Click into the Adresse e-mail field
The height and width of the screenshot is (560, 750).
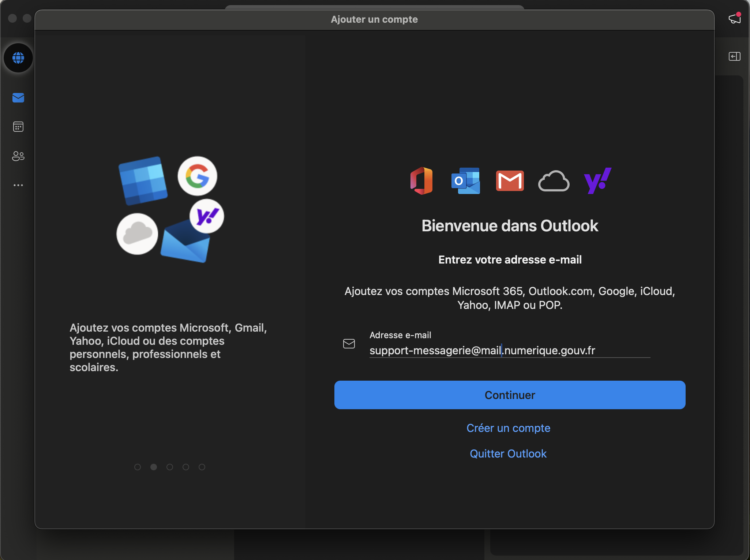pos(510,350)
